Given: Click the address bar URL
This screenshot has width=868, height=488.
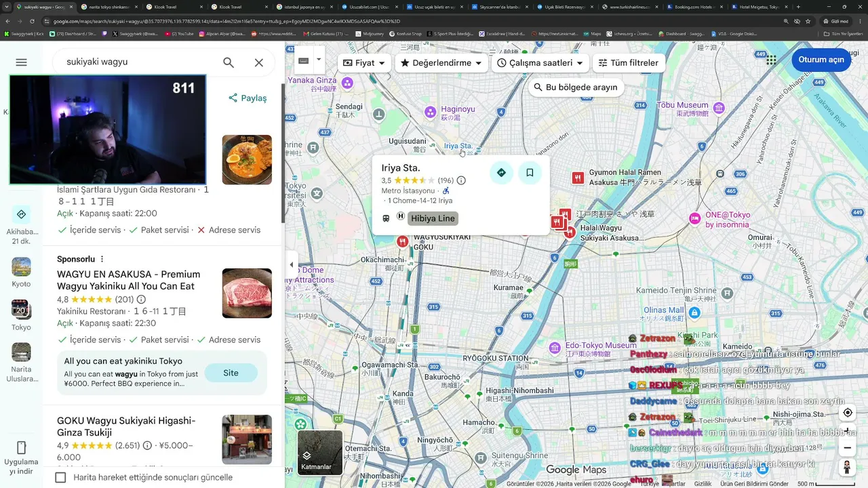Looking at the screenshot, I should (x=226, y=21).
